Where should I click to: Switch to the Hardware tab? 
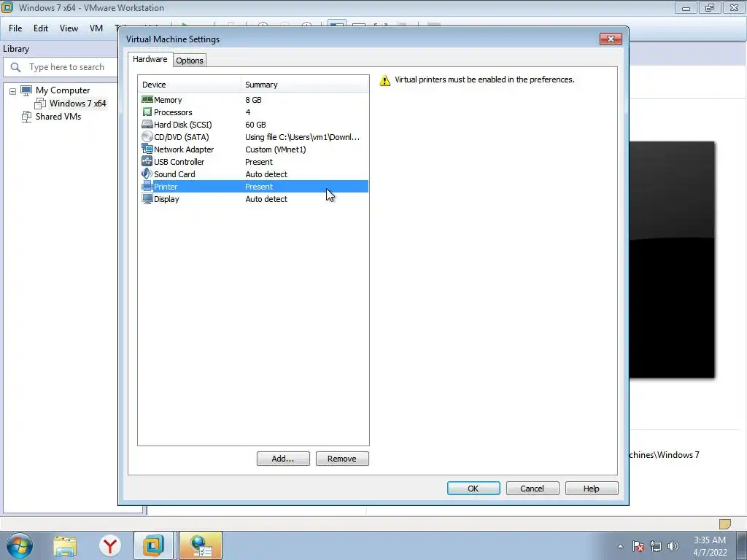click(150, 59)
